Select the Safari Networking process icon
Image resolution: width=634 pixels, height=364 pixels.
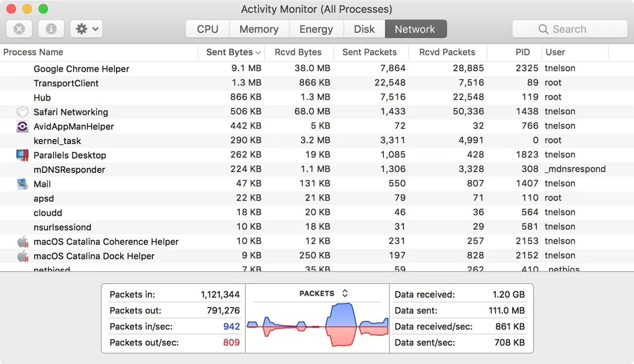[22, 111]
